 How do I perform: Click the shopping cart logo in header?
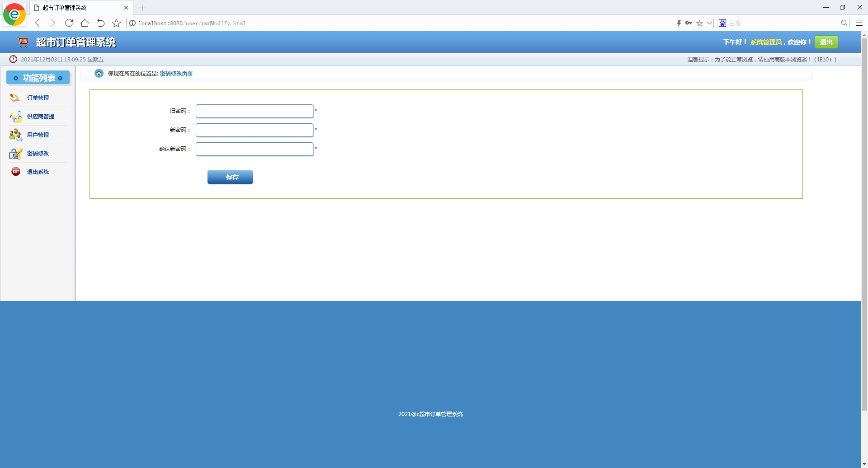[22, 41]
